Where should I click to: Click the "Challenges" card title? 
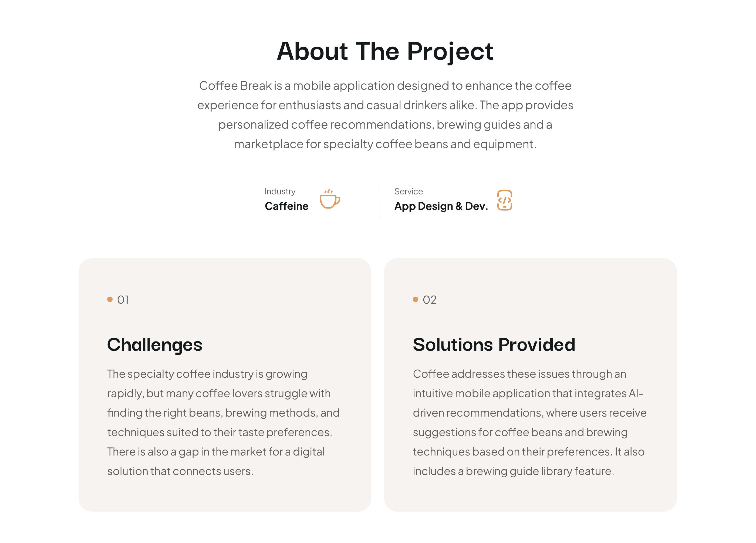pyautogui.click(x=155, y=344)
